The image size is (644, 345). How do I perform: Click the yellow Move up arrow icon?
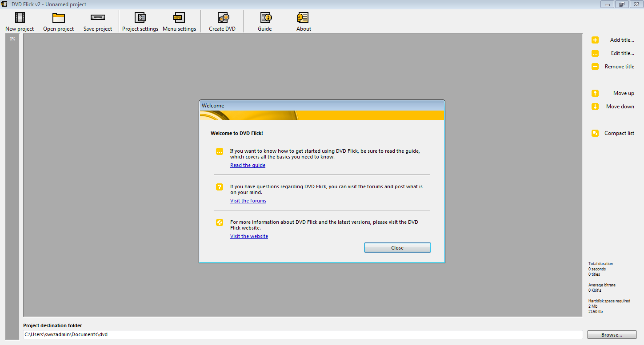(595, 93)
